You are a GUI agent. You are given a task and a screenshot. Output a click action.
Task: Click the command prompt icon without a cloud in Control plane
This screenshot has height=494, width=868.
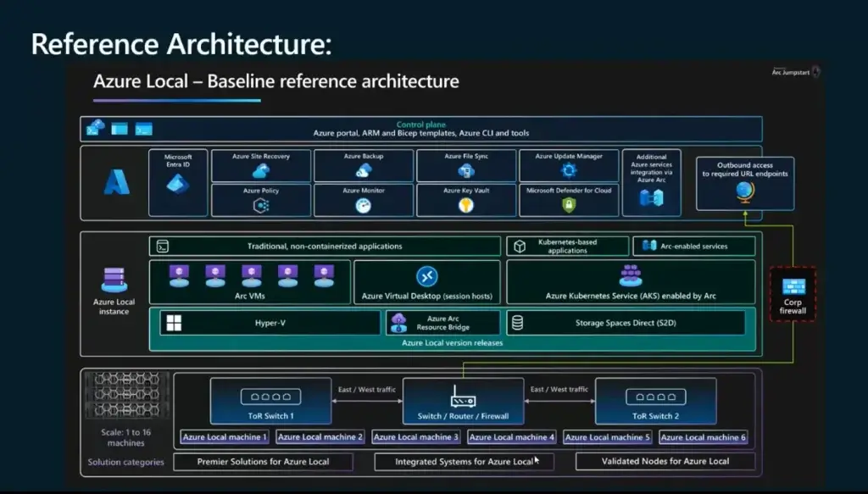click(143, 130)
